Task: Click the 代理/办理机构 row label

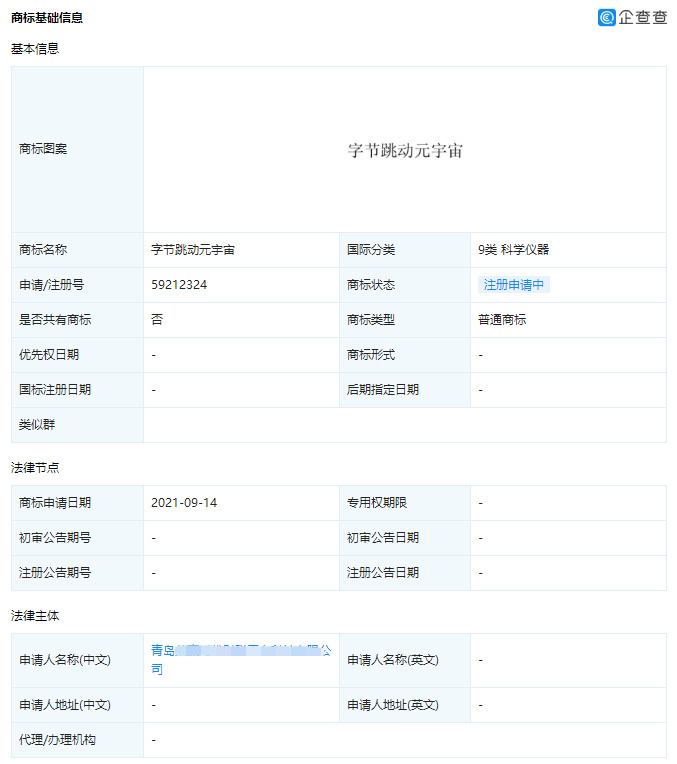Action: tap(58, 740)
